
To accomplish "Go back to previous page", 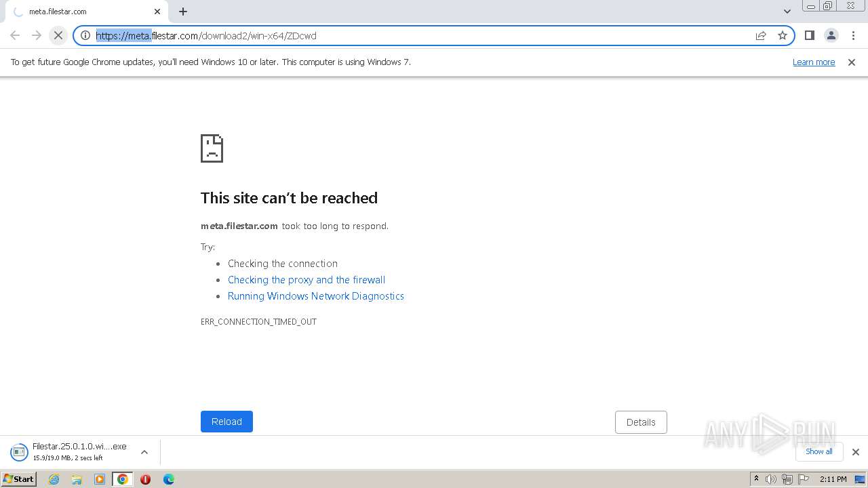I will click(15, 35).
